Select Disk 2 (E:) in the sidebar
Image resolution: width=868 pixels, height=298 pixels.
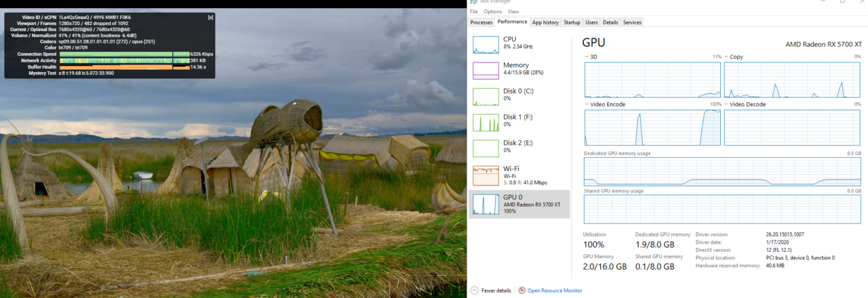click(x=519, y=148)
